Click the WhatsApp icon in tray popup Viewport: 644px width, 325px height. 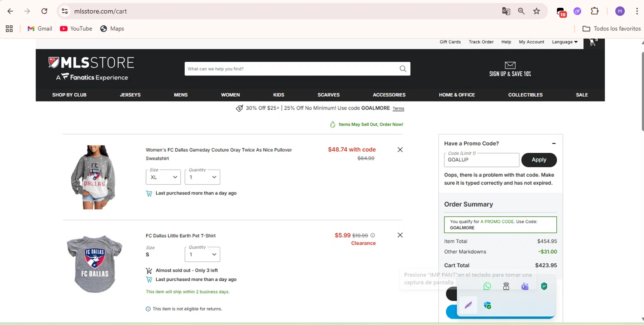tap(487, 286)
